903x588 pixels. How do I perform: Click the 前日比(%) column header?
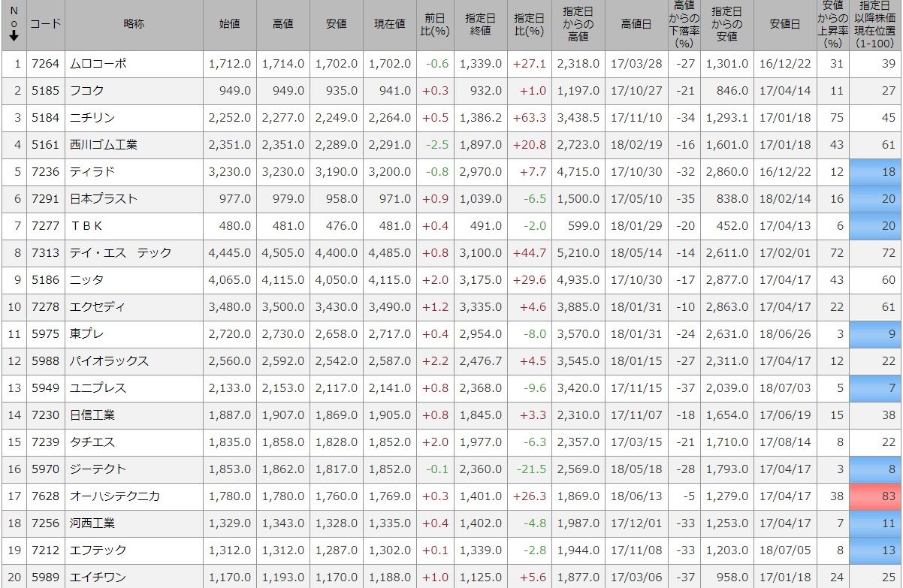435,23
